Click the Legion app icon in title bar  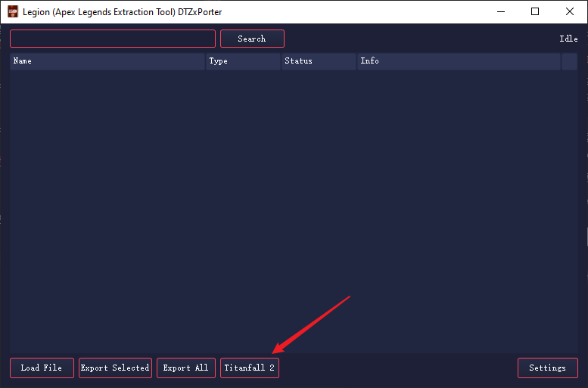[x=13, y=11]
